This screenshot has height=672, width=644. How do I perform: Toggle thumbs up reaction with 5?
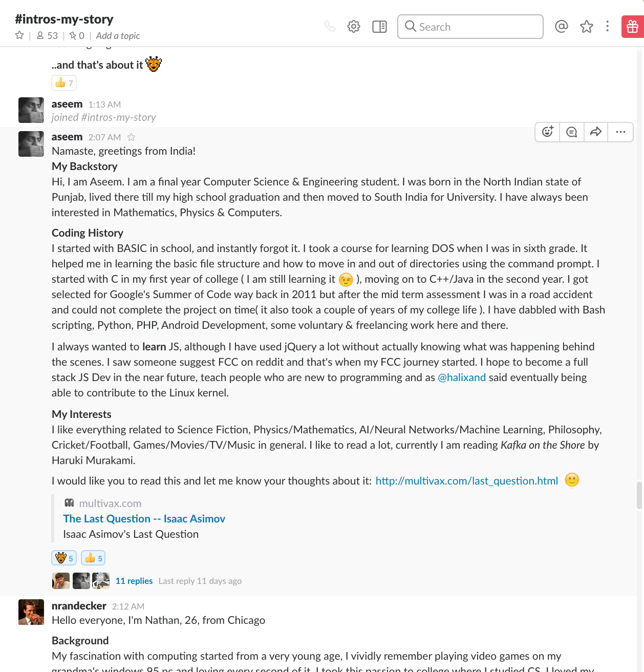(x=93, y=558)
